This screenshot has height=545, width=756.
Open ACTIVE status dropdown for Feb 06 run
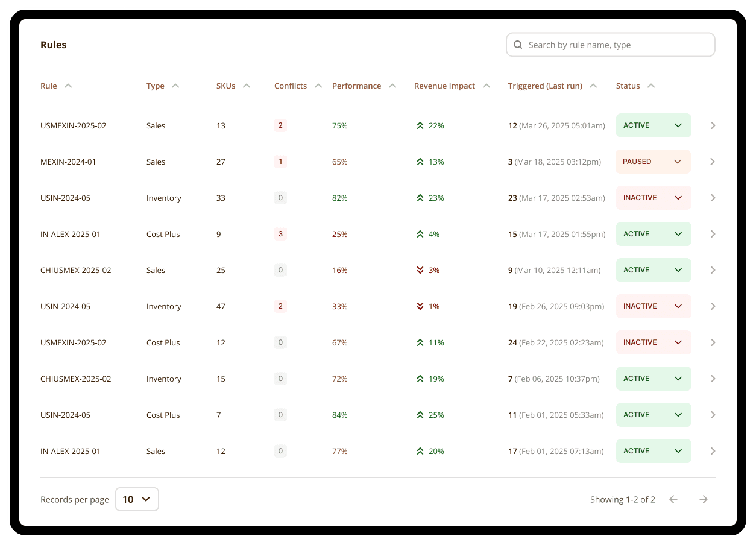(x=654, y=379)
